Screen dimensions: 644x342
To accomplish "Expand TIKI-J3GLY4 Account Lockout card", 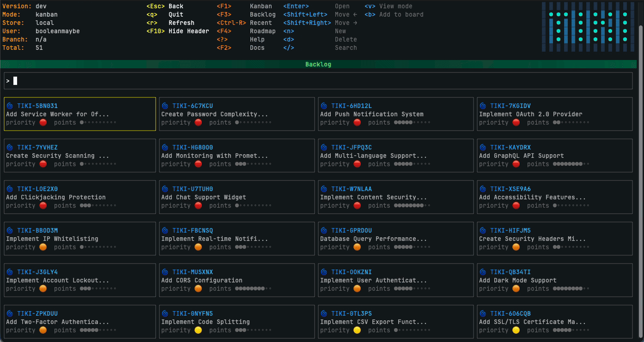I will (x=51, y=280).
